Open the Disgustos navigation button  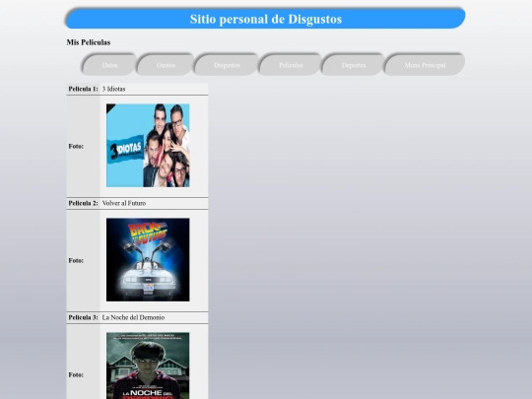click(227, 65)
